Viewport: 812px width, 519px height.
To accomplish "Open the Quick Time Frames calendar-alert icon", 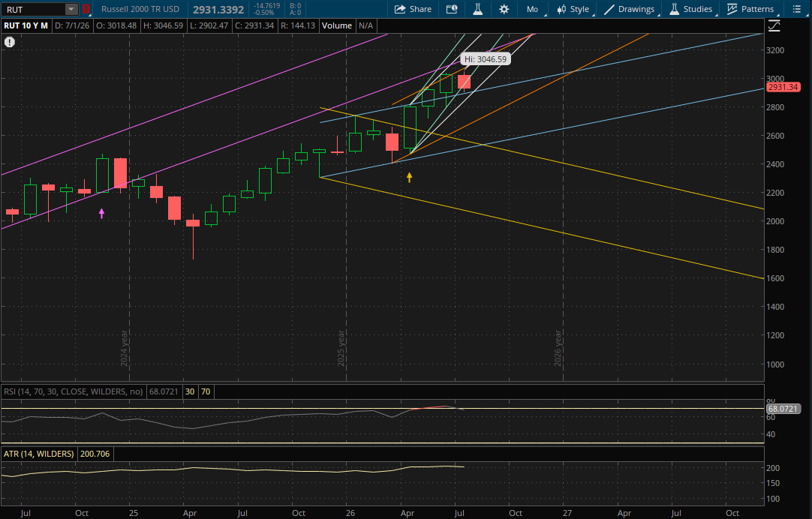I will pyautogui.click(x=452, y=9).
